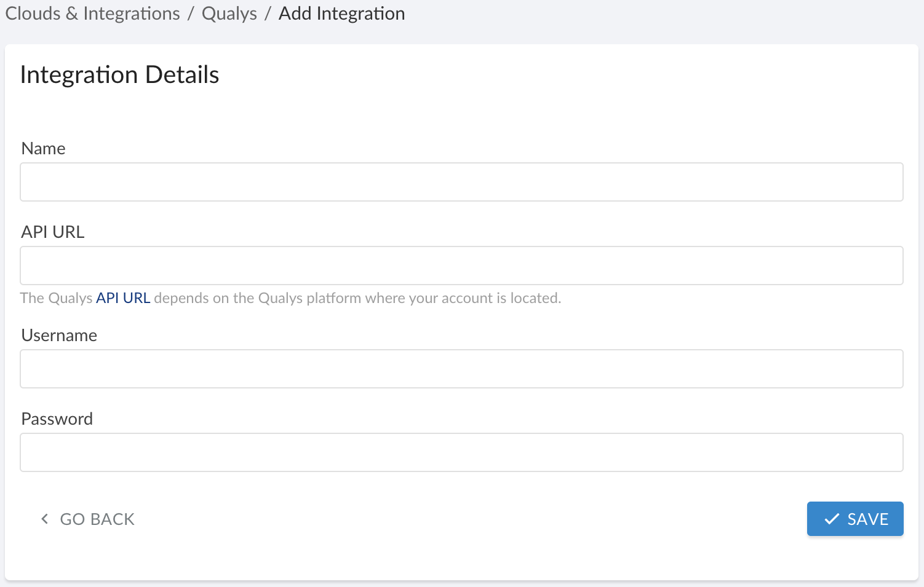Click inside the Name input field

pyautogui.click(x=461, y=182)
